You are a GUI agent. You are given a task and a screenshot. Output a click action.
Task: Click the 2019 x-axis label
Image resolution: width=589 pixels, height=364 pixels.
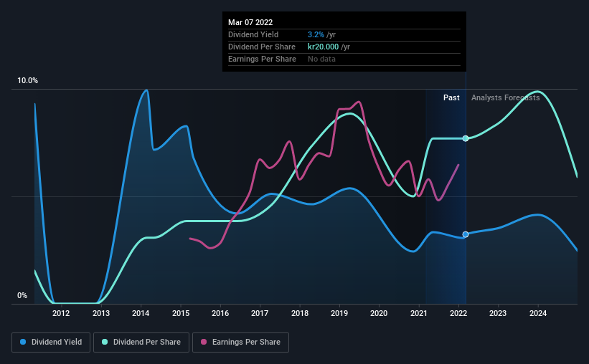[x=339, y=313]
